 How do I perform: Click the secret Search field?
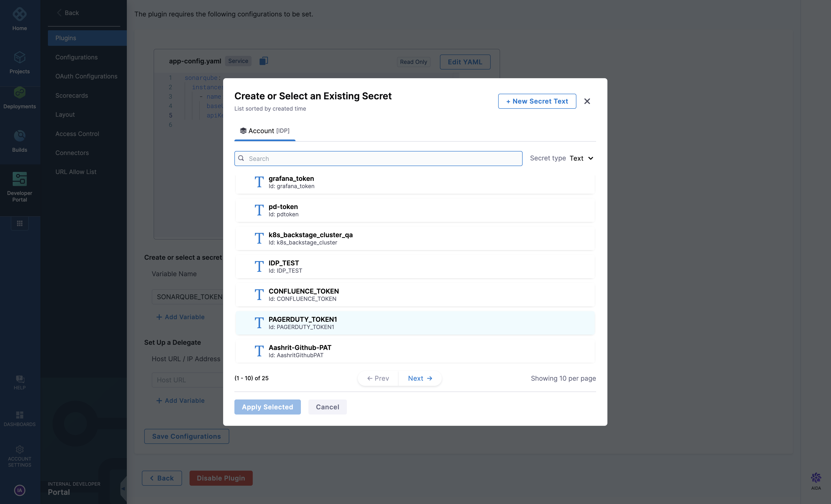378,159
